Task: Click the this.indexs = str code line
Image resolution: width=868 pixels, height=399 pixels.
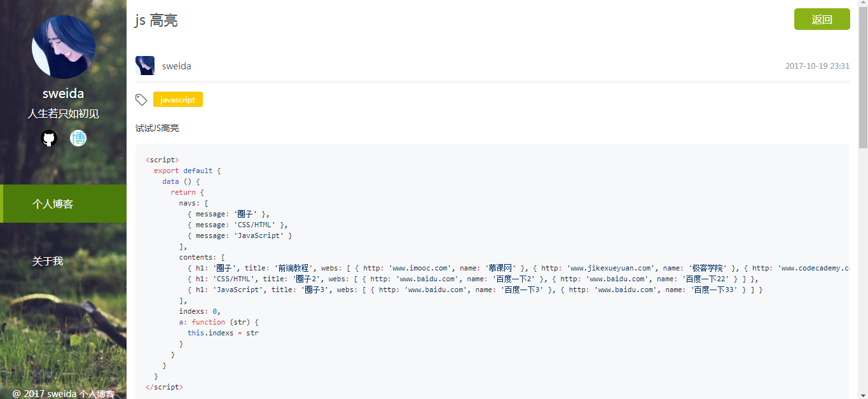Action: tap(223, 333)
